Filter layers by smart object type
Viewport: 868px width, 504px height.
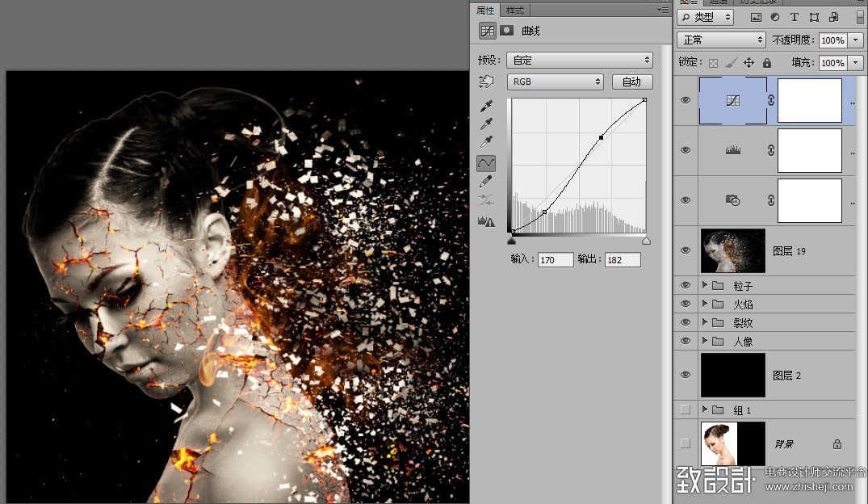pos(833,17)
